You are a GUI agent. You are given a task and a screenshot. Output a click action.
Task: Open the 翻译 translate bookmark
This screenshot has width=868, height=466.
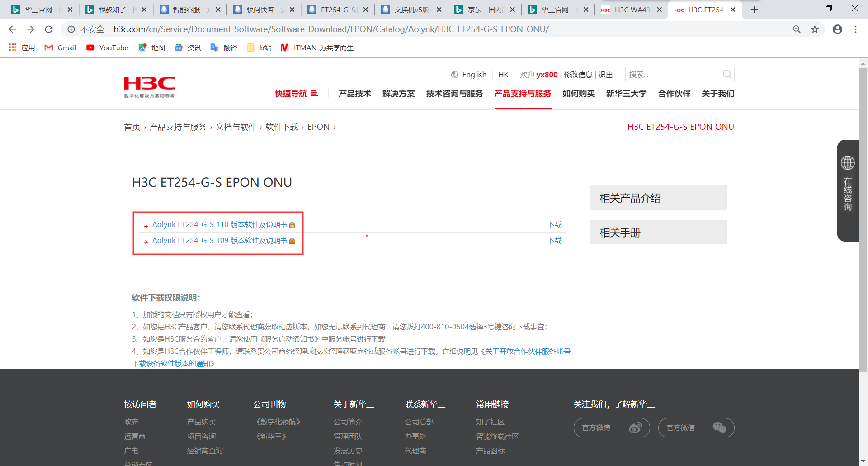point(224,48)
